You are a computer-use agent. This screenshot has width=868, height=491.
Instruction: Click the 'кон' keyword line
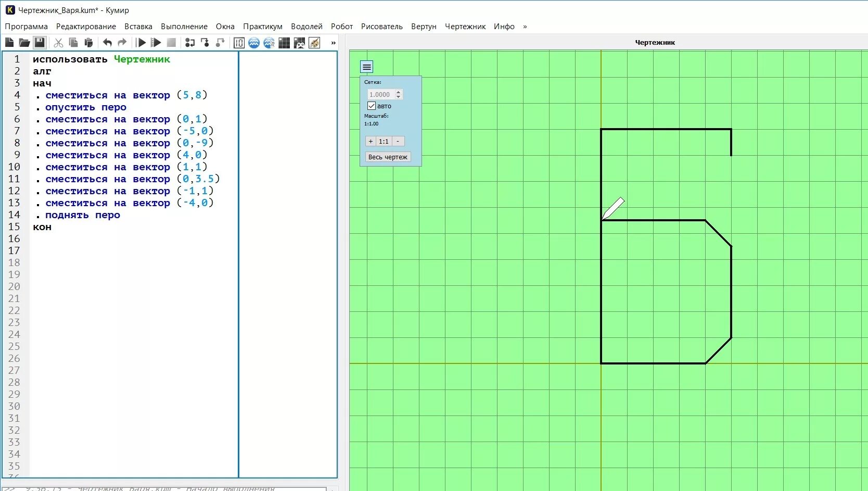[42, 227]
